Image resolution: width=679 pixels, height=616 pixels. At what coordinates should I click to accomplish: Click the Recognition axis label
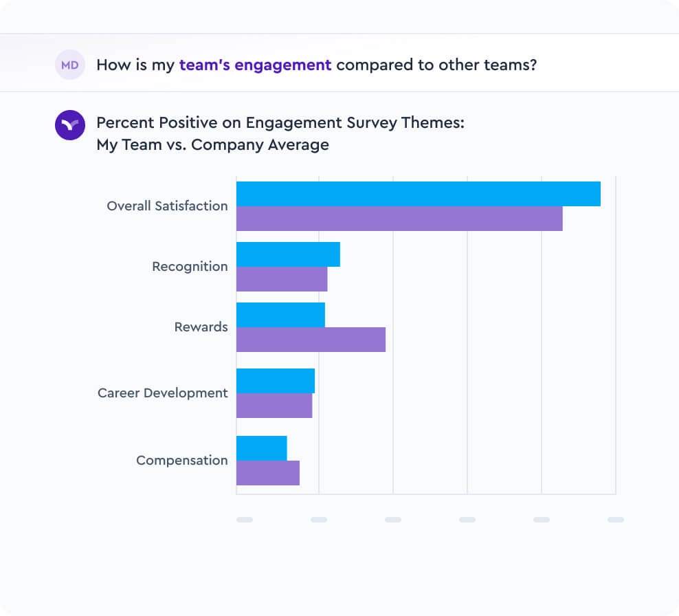pyautogui.click(x=190, y=266)
